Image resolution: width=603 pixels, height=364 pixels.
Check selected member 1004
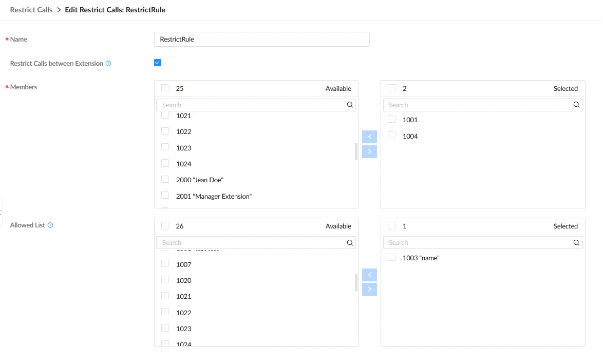(391, 136)
